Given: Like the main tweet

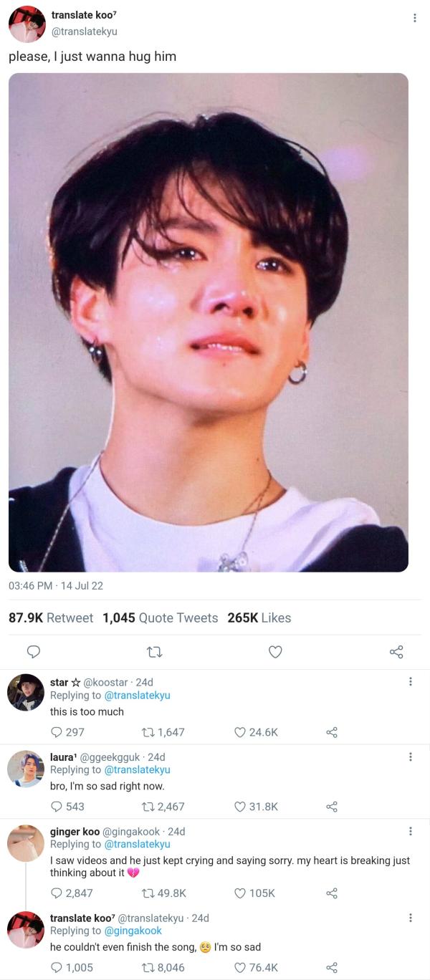Looking at the screenshot, I should point(275,652).
